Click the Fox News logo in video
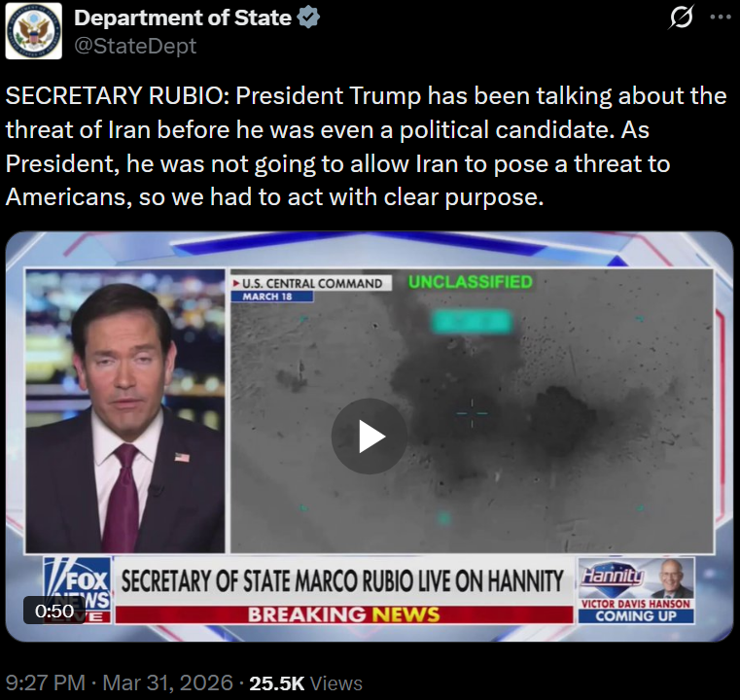This screenshot has height=700, width=740. (x=78, y=590)
